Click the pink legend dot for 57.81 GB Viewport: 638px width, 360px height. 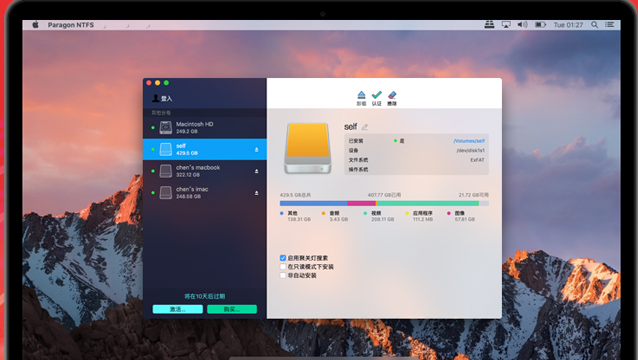449,213
